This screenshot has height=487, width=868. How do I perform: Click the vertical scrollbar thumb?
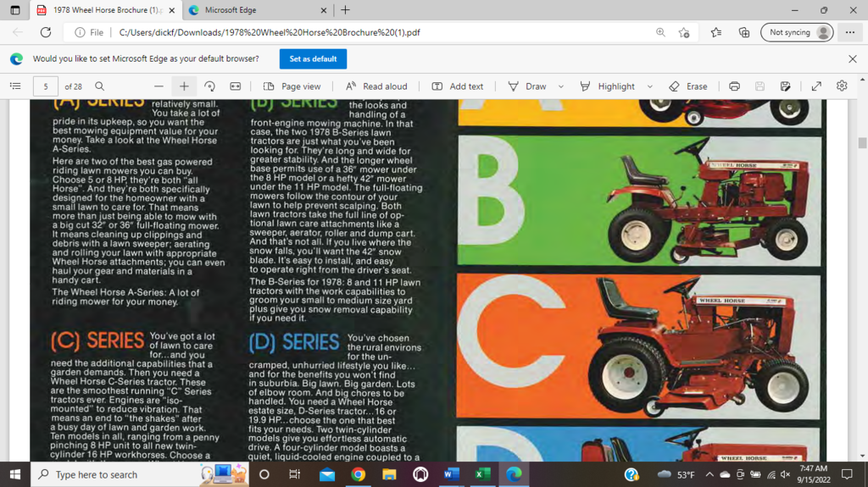coord(862,143)
